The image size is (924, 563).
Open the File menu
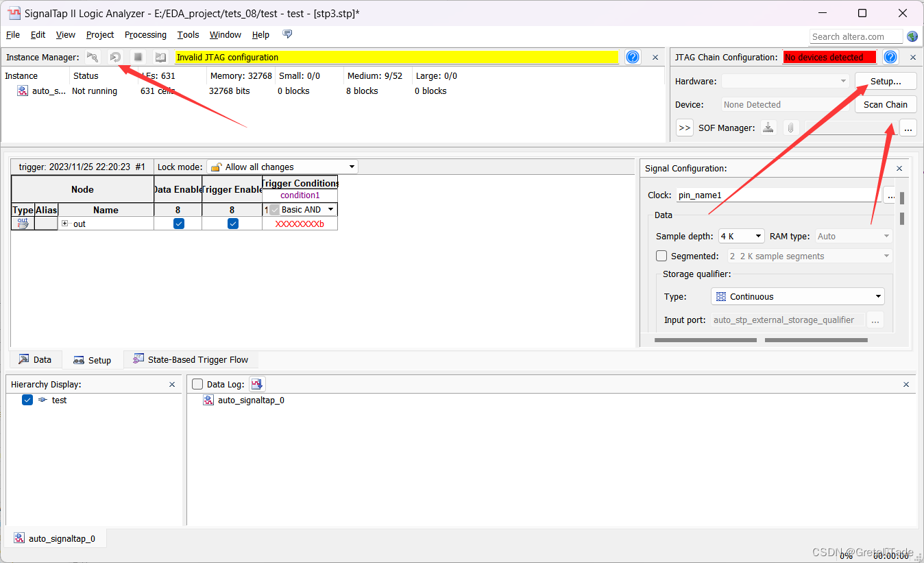[x=13, y=34]
